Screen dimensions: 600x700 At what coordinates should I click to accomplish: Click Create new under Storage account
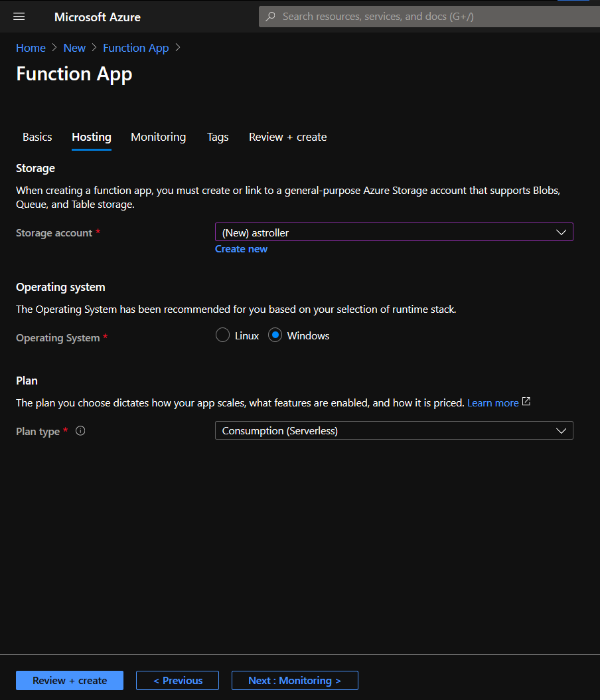[x=241, y=248]
